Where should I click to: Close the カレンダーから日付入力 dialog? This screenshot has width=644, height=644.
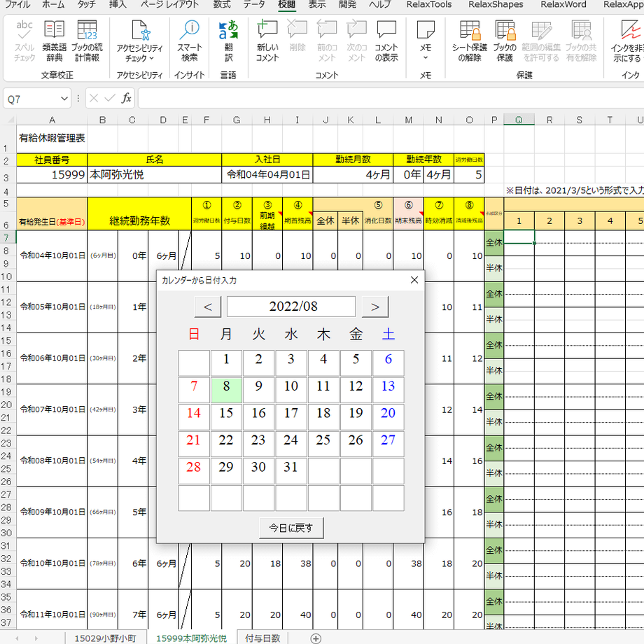tap(414, 280)
